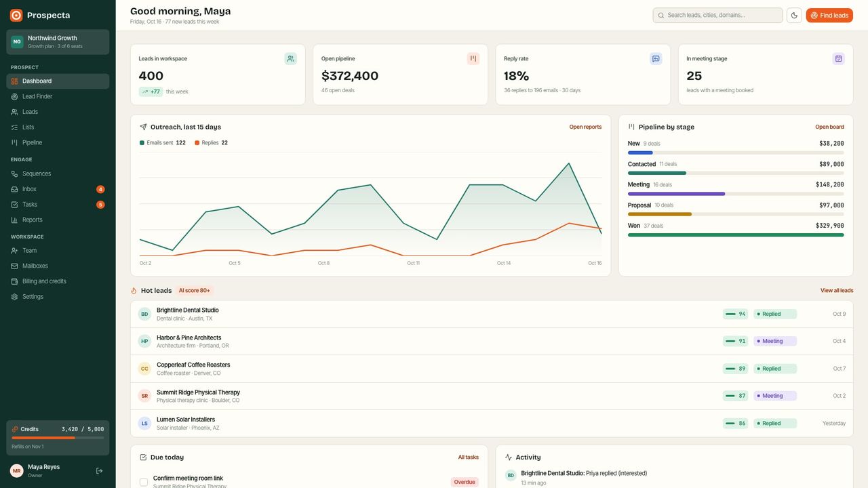
Task: Click the pipeline icon on Open pipeline card
Action: pyautogui.click(x=473, y=59)
